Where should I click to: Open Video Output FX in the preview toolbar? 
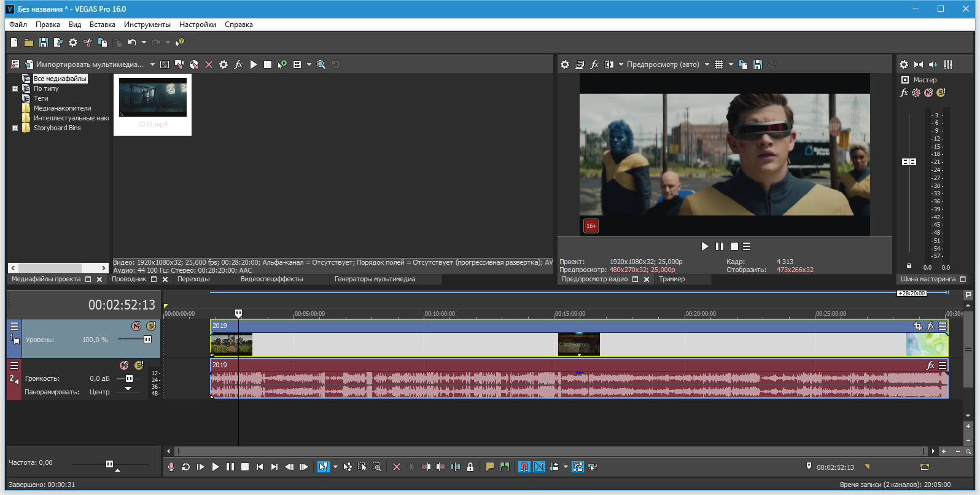[x=594, y=64]
